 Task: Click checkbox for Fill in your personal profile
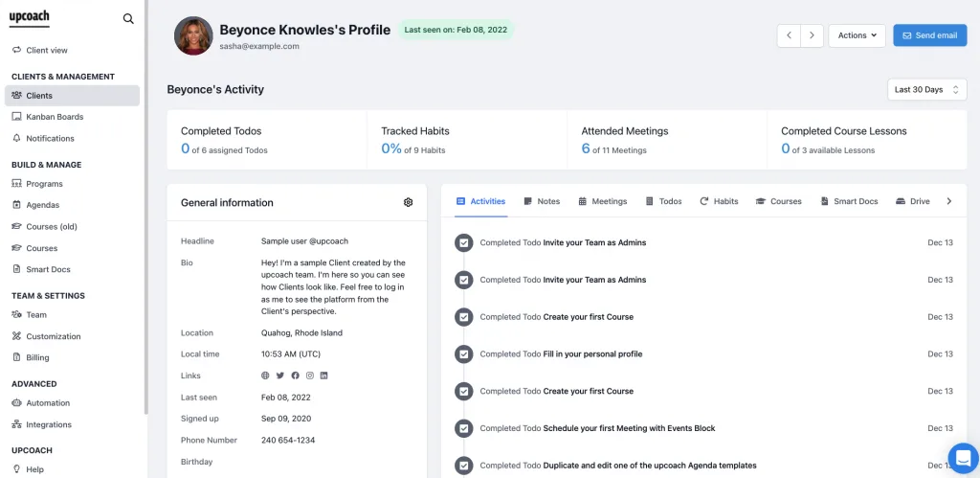[x=464, y=354]
